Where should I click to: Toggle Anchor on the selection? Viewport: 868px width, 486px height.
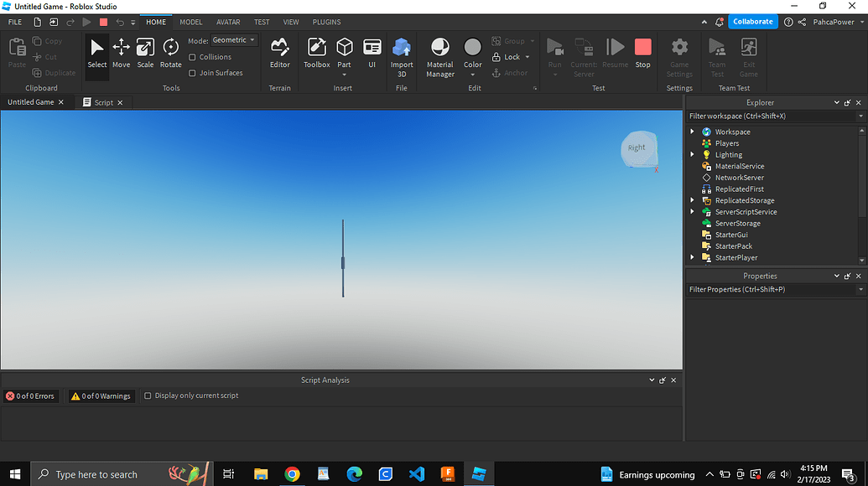click(512, 72)
